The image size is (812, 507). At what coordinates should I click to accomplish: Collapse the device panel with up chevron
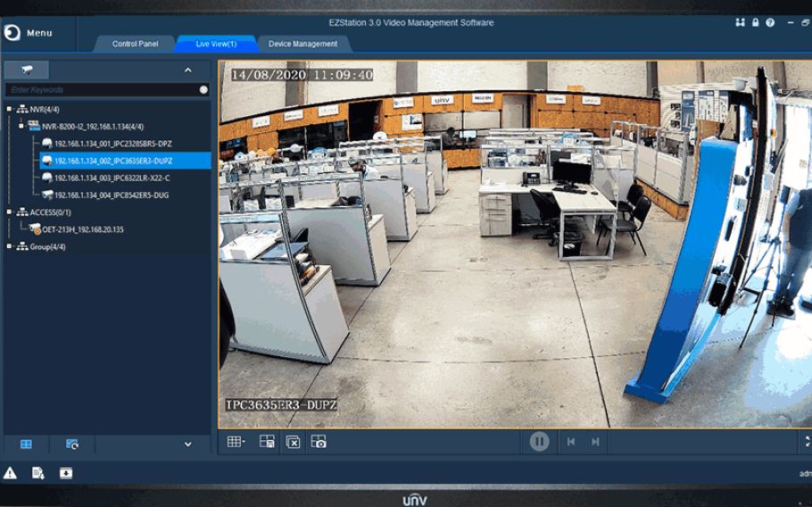coord(187,70)
